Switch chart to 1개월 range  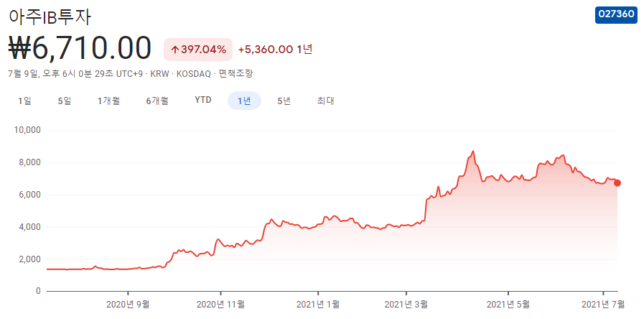109,101
